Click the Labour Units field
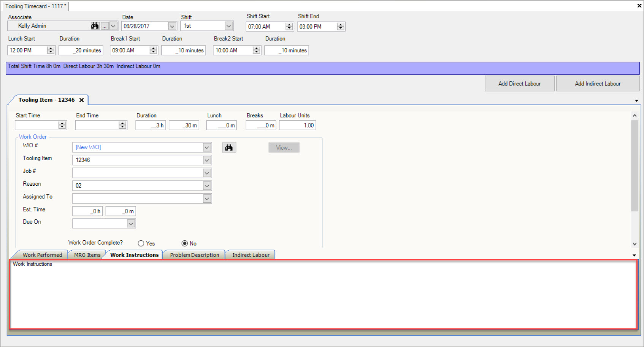This screenshot has width=644, height=347. click(x=298, y=125)
